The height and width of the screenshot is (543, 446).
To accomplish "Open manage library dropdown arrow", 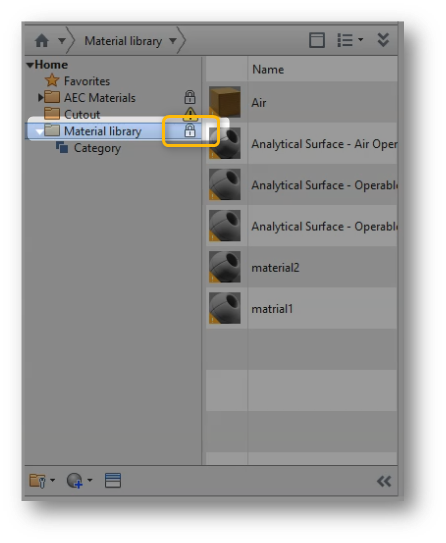I will [x=52, y=480].
